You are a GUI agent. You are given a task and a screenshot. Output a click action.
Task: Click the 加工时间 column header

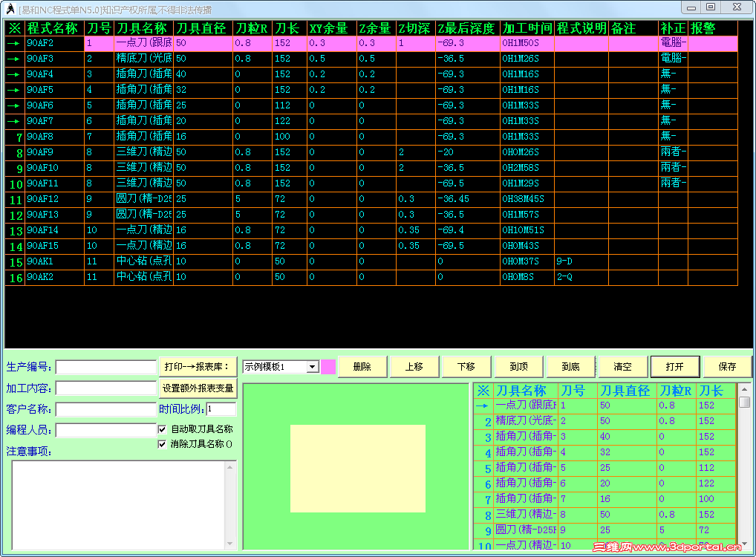pyautogui.click(x=527, y=28)
